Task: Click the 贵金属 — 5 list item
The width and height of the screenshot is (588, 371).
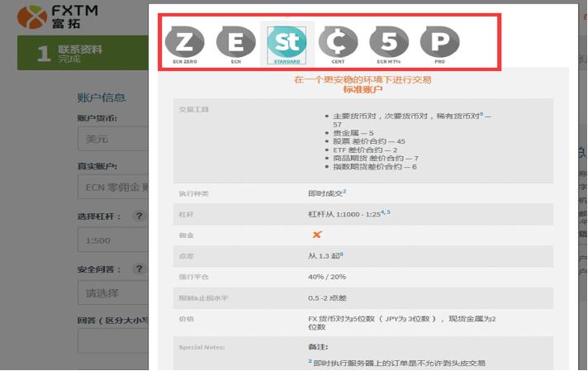Action: pyautogui.click(x=353, y=133)
